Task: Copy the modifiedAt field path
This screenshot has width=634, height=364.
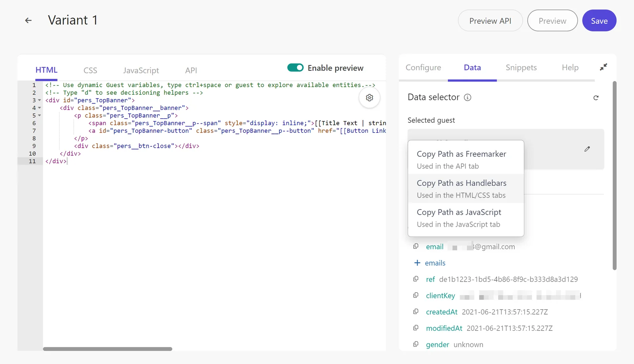Action: coord(416,328)
